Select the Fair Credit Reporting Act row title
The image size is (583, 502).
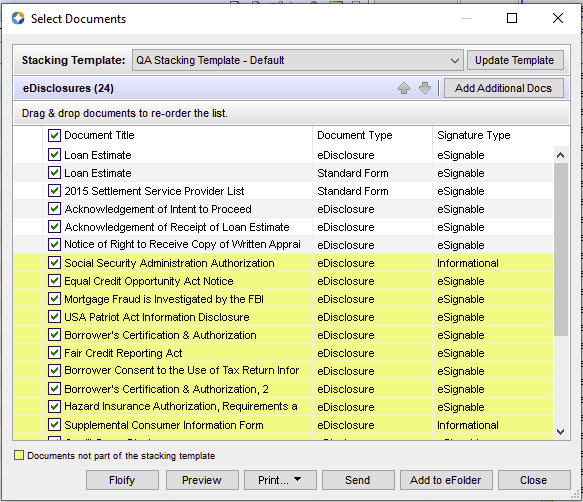(x=123, y=353)
